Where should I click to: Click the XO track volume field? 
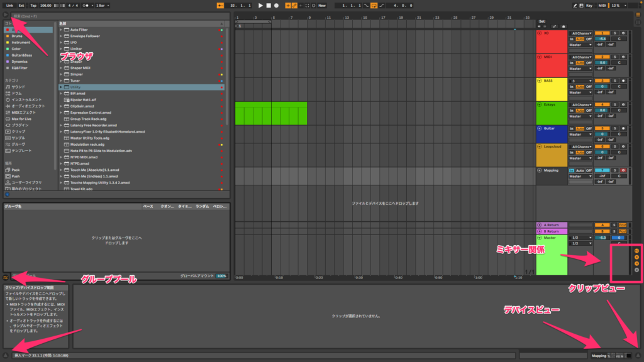point(602,38)
